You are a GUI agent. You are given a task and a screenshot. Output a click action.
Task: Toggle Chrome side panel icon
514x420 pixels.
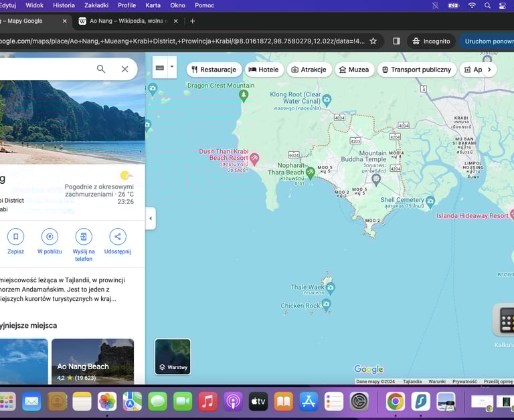[396, 41]
